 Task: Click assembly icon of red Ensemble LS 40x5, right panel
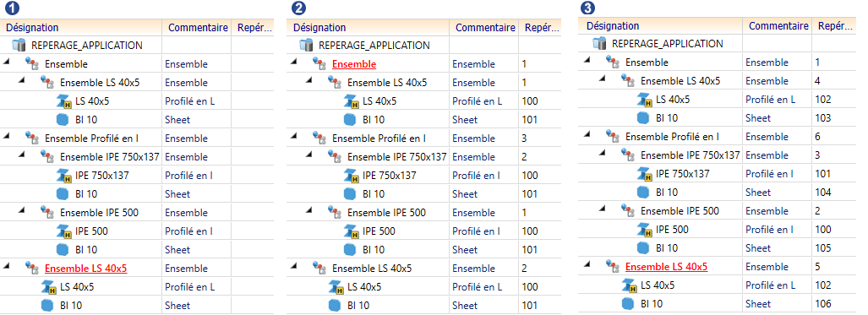coord(612,267)
